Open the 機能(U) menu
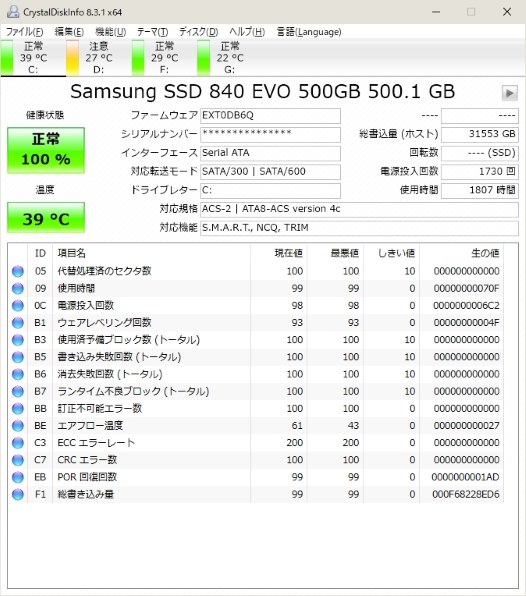 click(110, 32)
